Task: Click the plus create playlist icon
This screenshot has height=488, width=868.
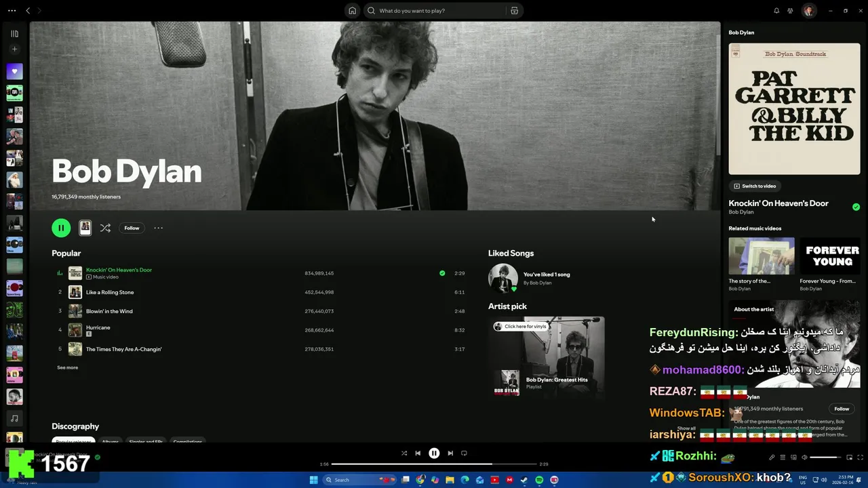Action: click(x=14, y=49)
